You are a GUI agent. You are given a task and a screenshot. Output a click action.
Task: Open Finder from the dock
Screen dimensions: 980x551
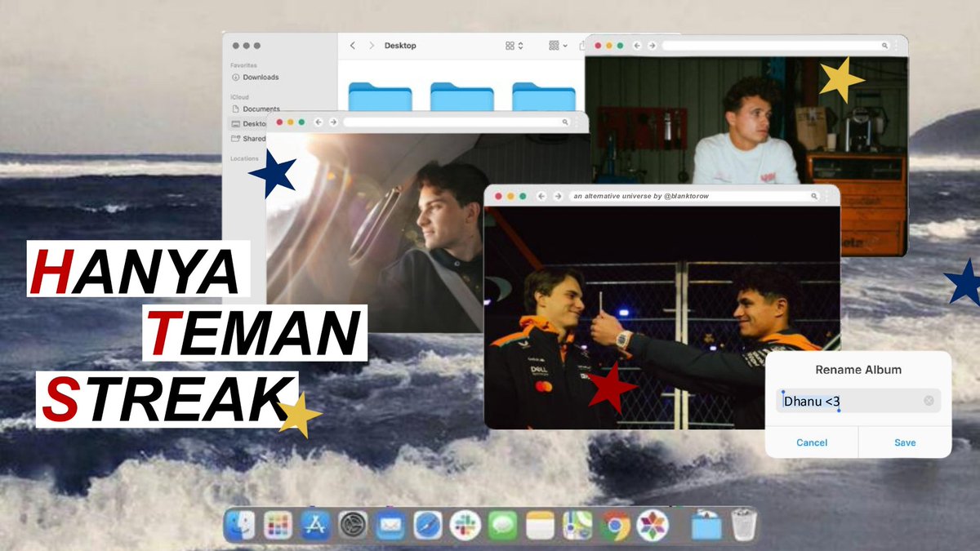(241, 526)
